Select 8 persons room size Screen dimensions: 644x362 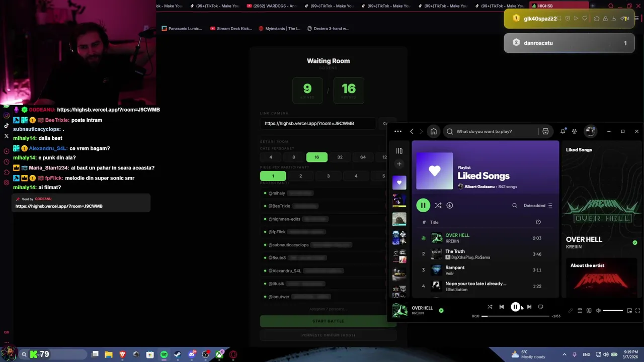pyautogui.click(x=293, y=157)
